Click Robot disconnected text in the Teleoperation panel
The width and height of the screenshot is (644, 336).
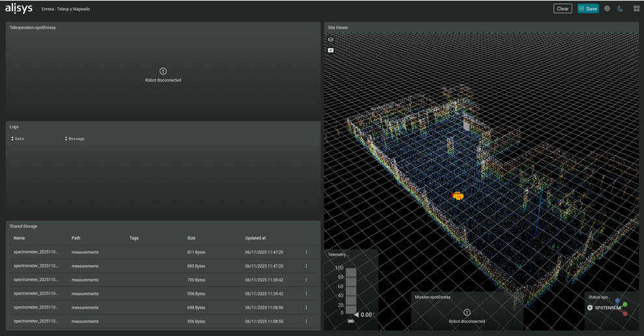tap(163, 80)
